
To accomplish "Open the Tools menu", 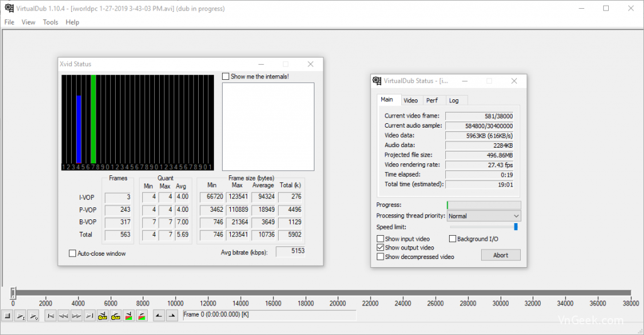I will (50, 22).
